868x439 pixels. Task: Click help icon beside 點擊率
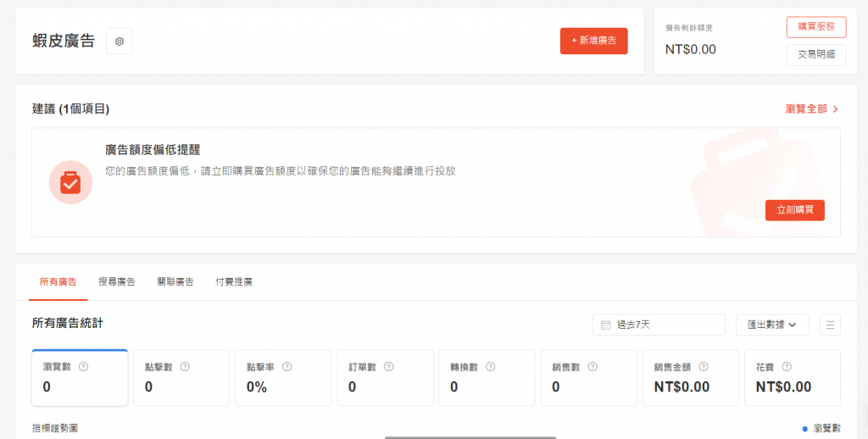tap(287, 366)
